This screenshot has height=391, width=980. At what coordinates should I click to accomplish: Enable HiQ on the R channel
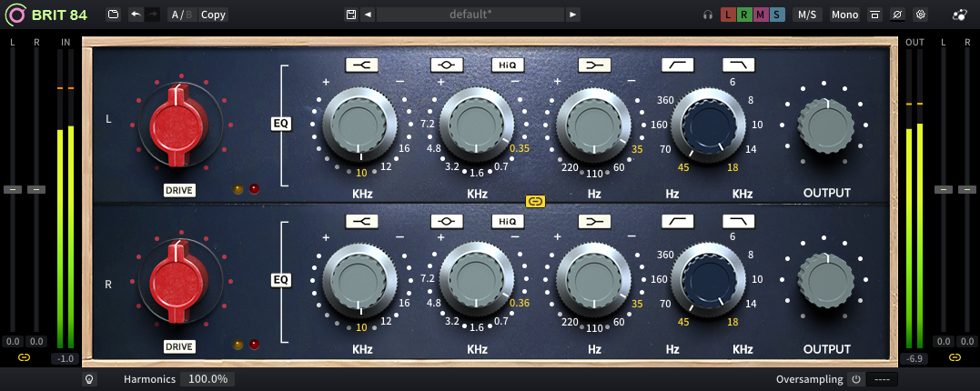pyautogui.click(x=507, y=221)
